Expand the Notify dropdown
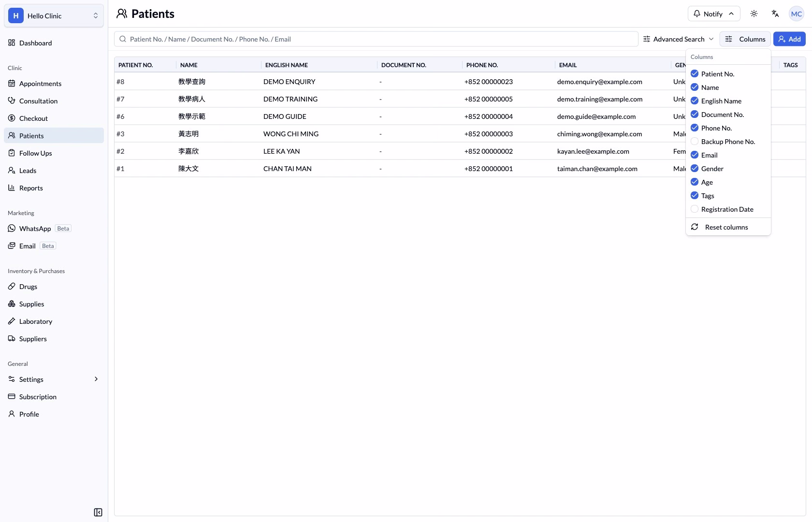Screen dimensions: 812x522 click(x=713, y=14)
